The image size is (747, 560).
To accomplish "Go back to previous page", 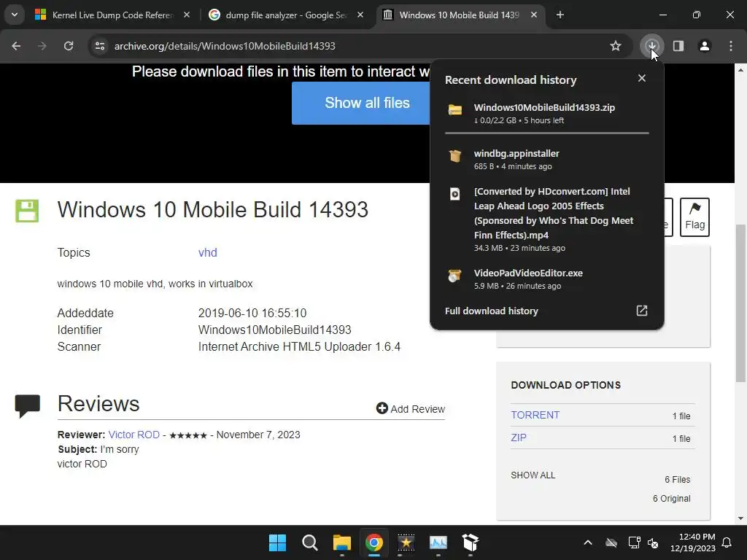I will 16,46.
